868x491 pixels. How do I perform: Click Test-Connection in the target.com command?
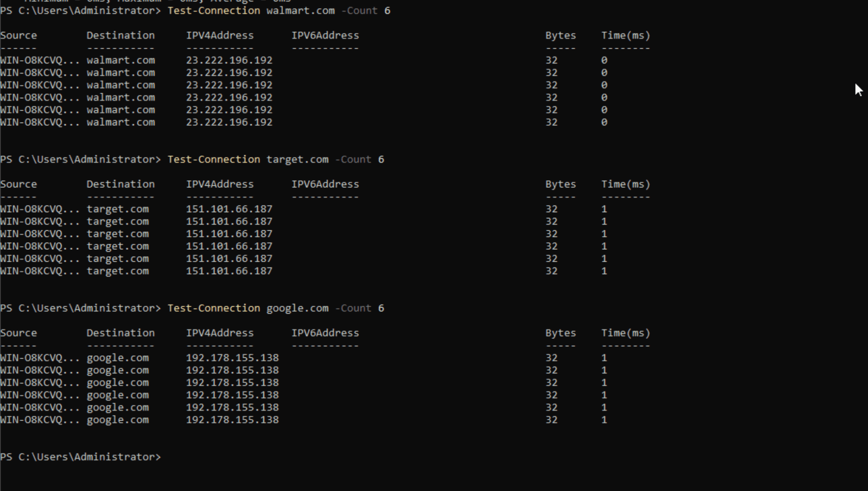point(214,159)
